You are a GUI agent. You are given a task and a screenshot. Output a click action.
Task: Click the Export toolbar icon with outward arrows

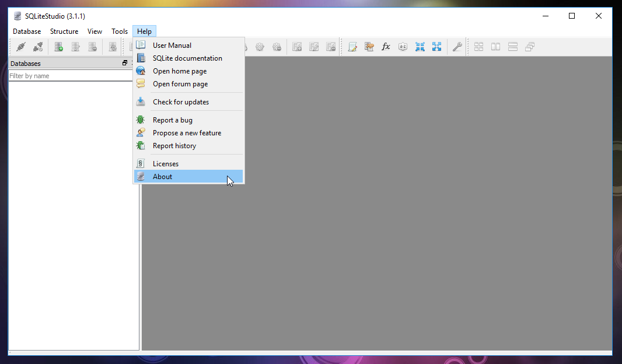tap(437, 47)
